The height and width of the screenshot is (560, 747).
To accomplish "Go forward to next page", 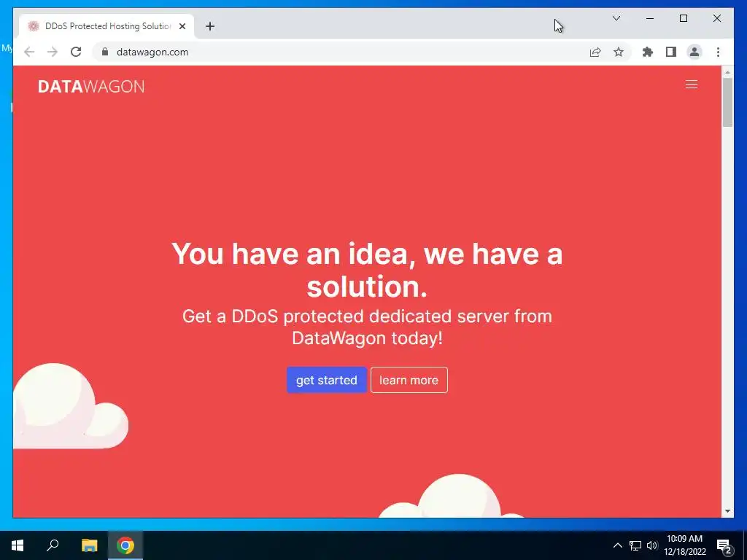I will [x=53, y=52].
